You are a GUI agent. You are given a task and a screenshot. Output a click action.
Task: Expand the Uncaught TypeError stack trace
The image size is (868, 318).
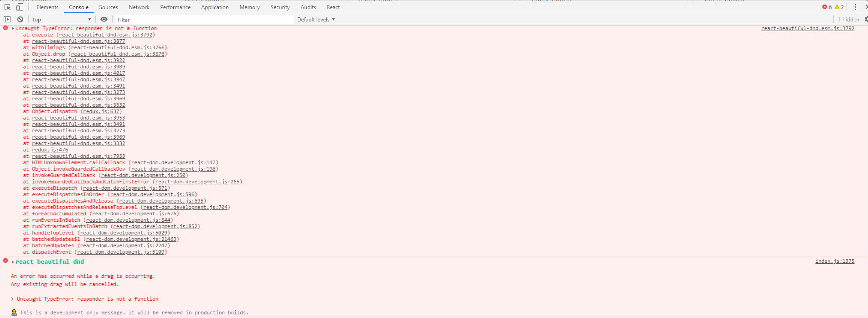(13, 29)
